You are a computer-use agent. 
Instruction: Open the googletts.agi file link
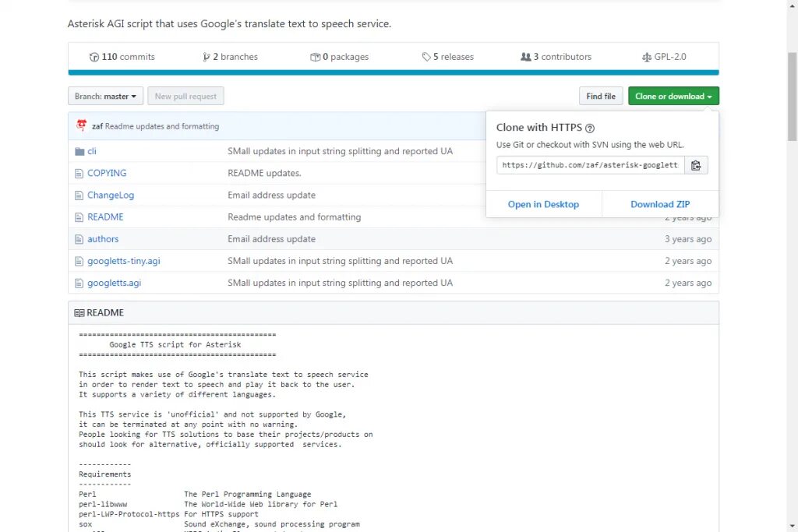(x=114, y=284)
